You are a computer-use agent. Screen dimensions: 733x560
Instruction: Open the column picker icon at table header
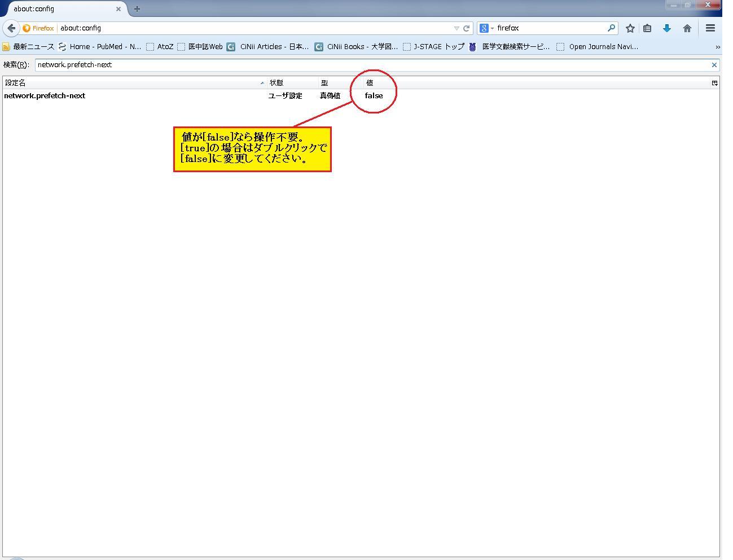click(714, 83)
